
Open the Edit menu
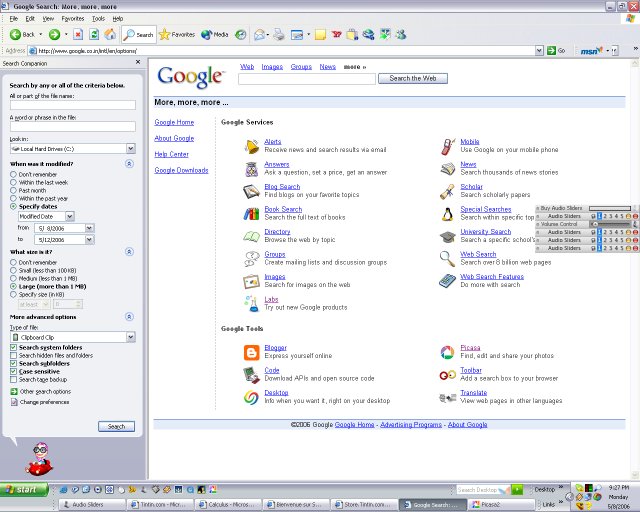pos(30,19)
